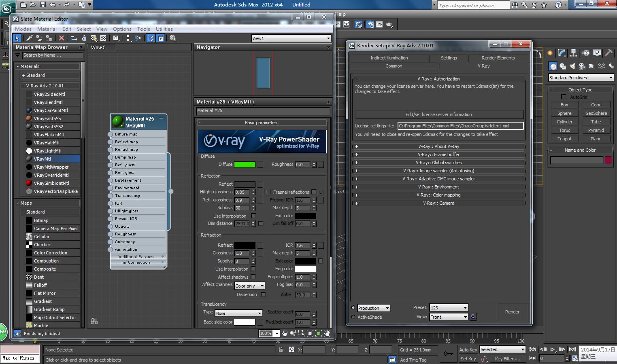
Task: Click selection lock padlock in status bar
Action: (x=281, y=349)
